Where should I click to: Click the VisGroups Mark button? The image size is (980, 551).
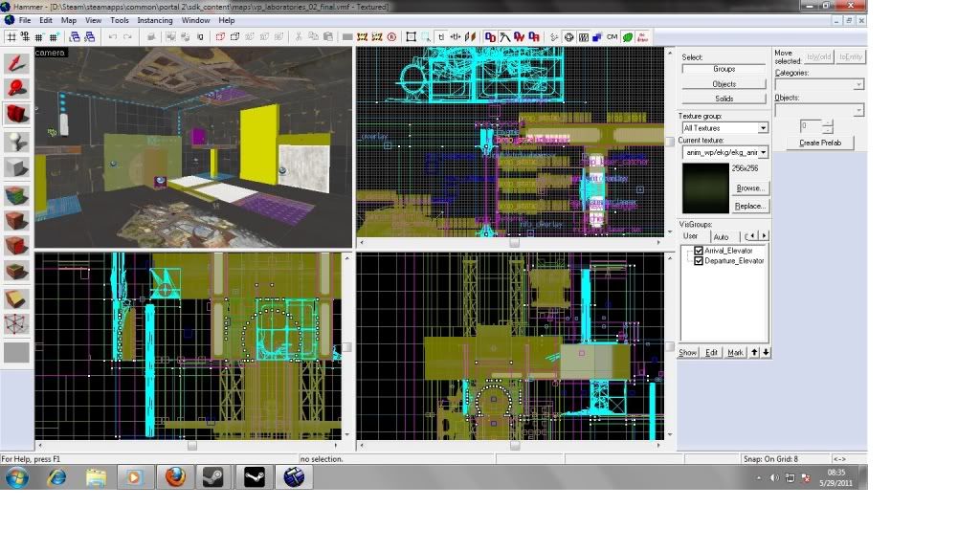[x=735, y=353]
